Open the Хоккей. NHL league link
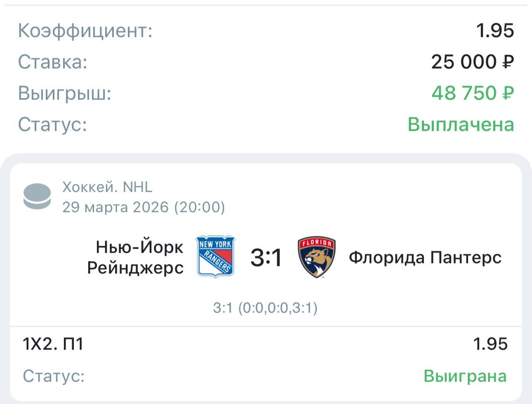Viewport: 532px width, 404px height. click(107, 187)
